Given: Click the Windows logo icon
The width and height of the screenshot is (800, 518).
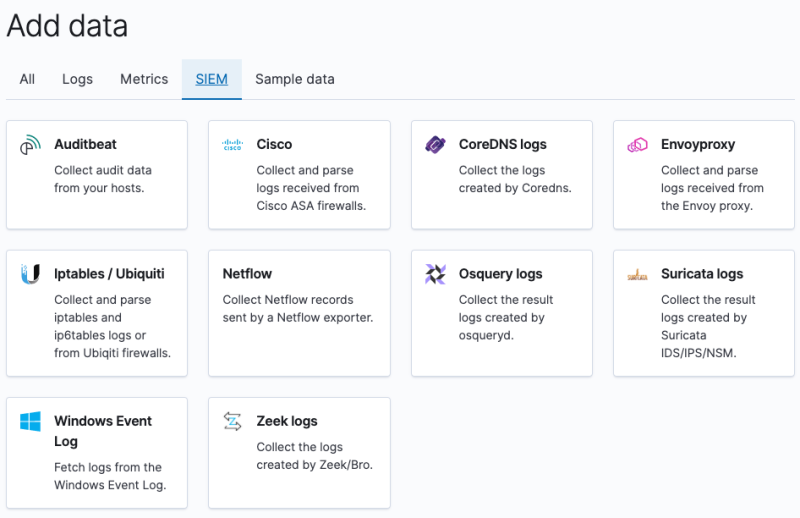Looking at the screenshot, I should pyautogui.click(x=30, y=422).
